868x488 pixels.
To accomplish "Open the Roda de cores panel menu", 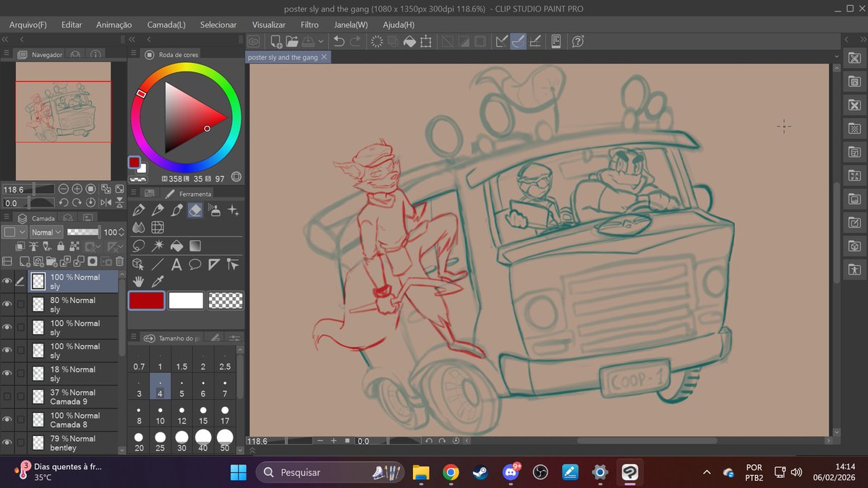I will (x=133, y=54).
